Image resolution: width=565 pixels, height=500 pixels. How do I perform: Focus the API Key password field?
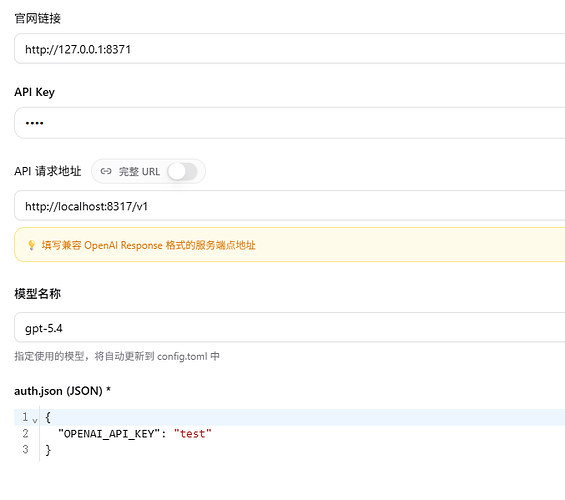[x=289, y=123]
